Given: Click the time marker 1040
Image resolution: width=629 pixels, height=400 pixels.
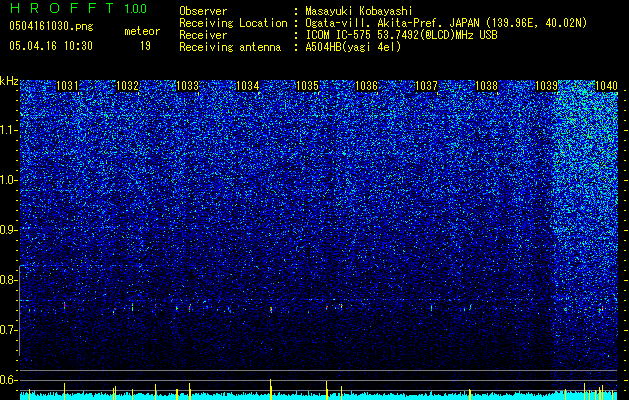Looking at the screenshot, I should [x=606, y=86].
